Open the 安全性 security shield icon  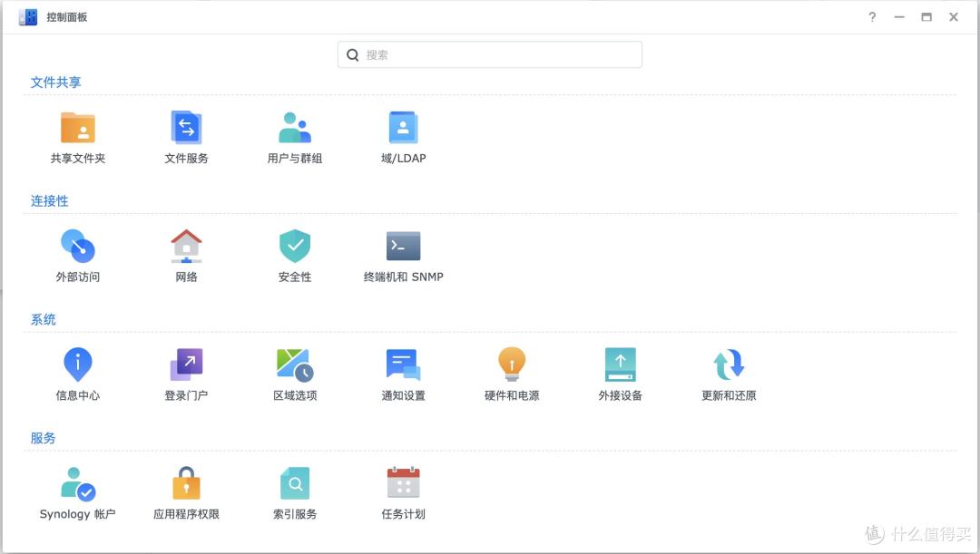[x=294, y=246]
